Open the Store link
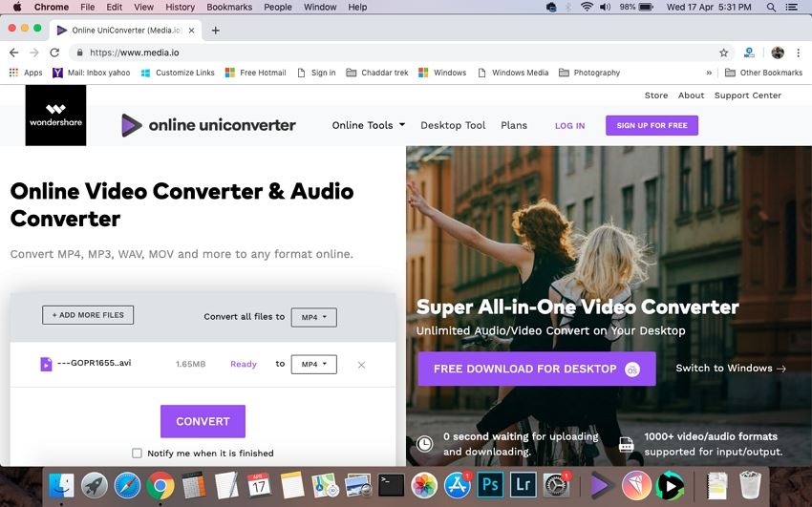This screenshot has width=812, height=507. (656, 95)
